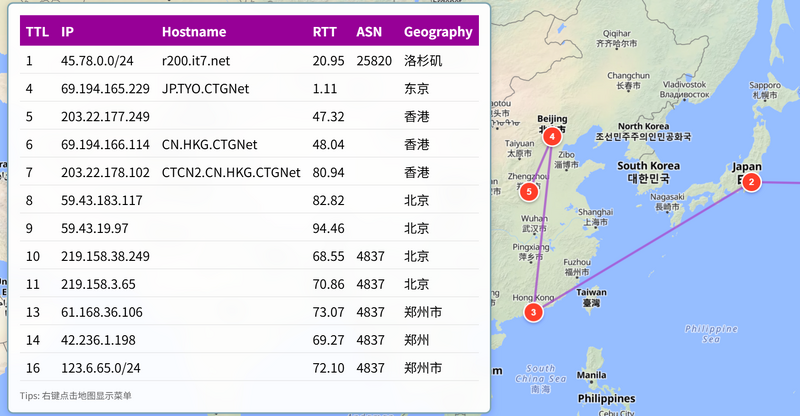Click RTT value 72.10
Image resolution: width=800 pixels, height=416 pixels.
(329, 368)
